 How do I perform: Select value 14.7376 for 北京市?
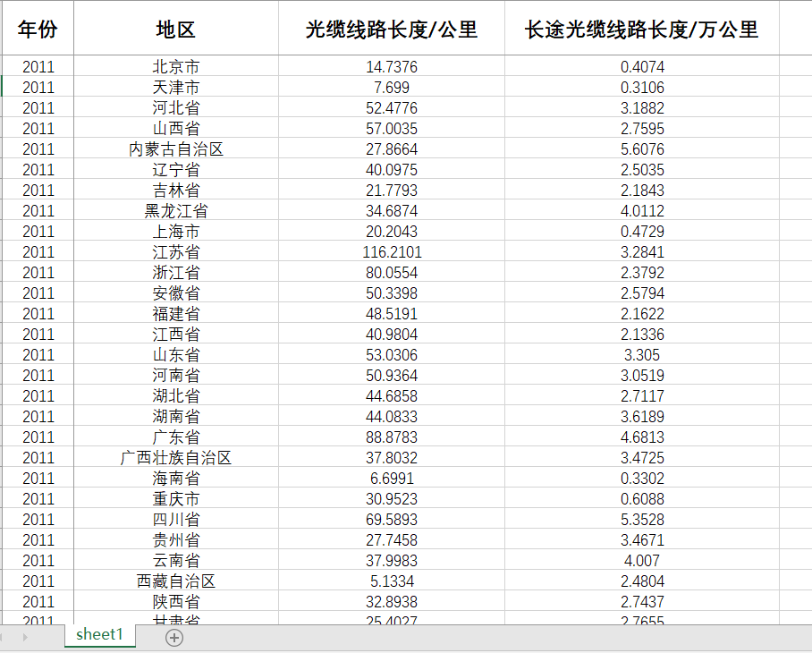tap(392, 66)
